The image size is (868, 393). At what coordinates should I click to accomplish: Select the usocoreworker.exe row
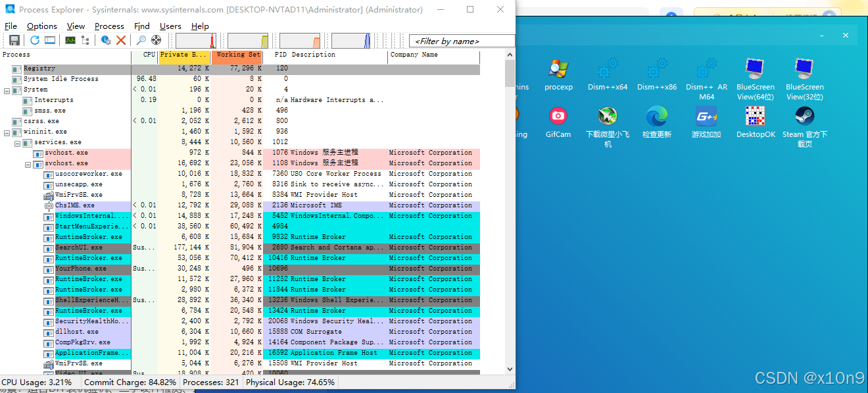coord(240,174)
